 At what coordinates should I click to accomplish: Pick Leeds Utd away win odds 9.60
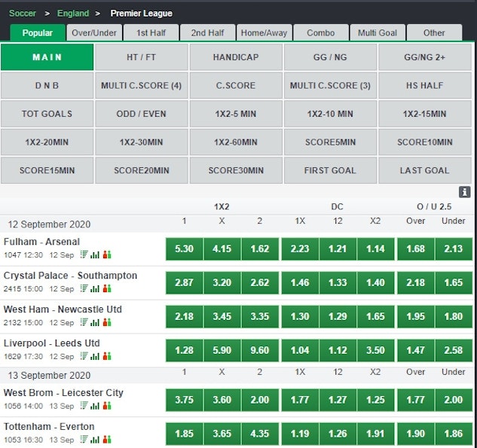pos(259,350)
